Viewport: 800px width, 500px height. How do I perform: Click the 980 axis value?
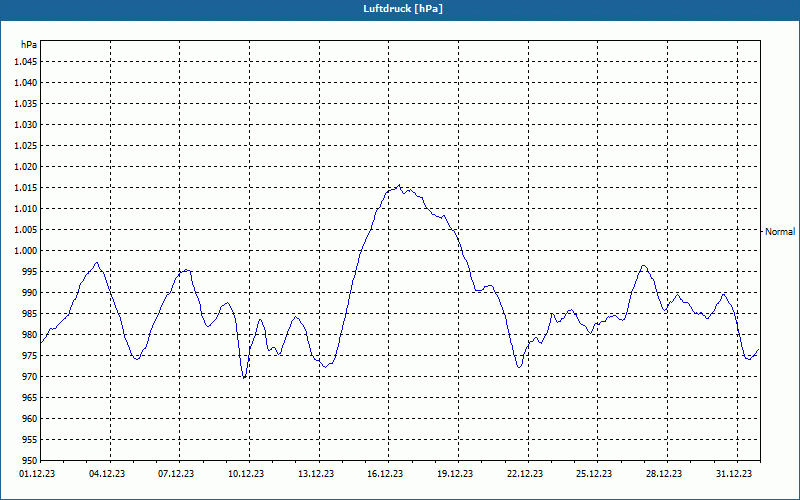[30, 335]
